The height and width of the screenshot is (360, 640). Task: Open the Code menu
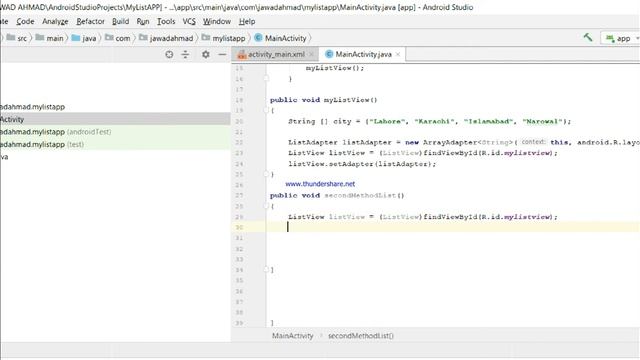[25, 21]
